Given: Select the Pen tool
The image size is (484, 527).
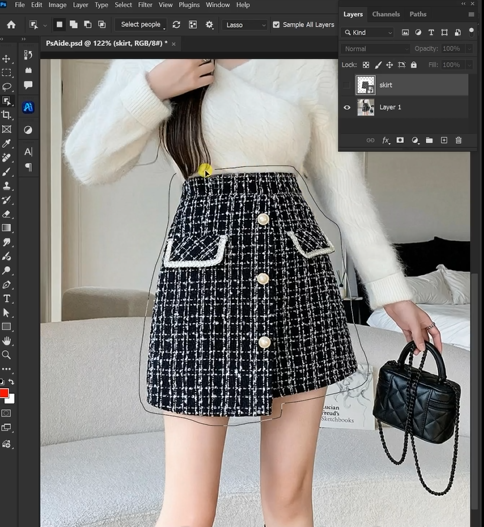Looking at the screenshot, I should (6, 285).
